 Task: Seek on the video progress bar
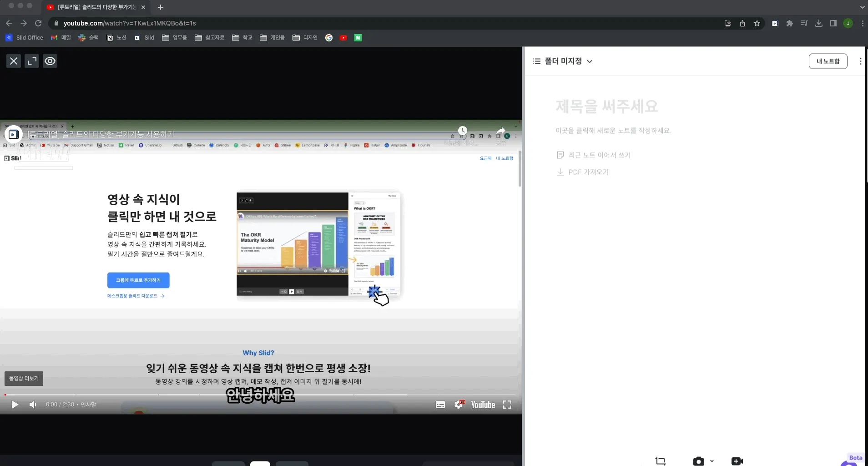tap(260, 395)
